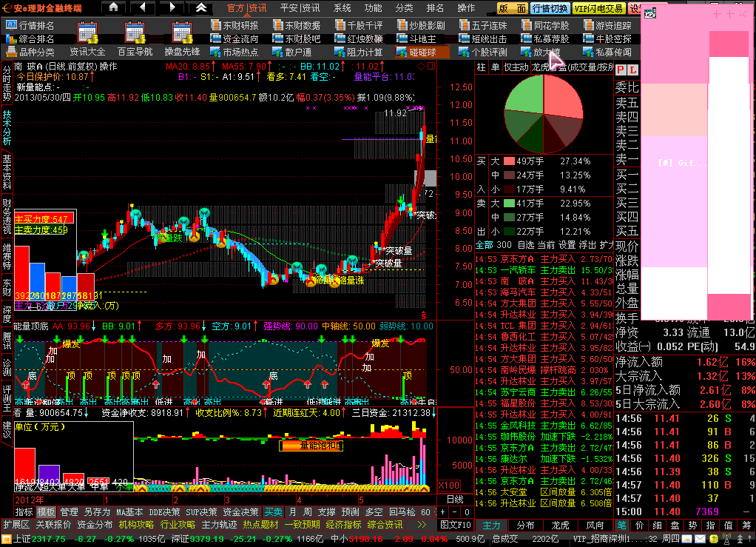Click the 百宝导航 button

(x=135, y=52)
